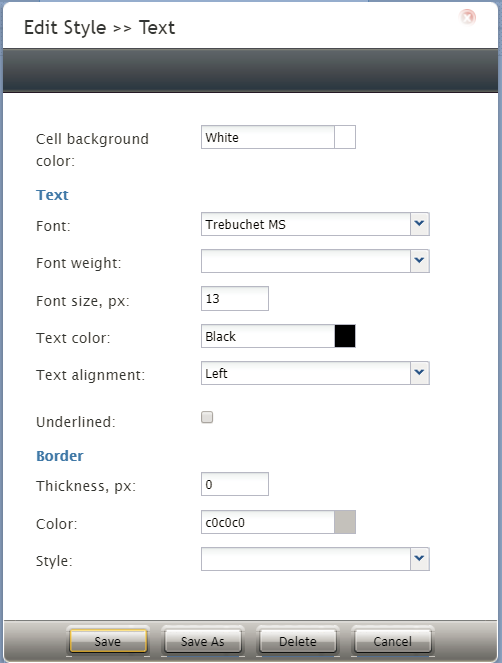
Task: Click the Cancel button
Action: (392, 641)
